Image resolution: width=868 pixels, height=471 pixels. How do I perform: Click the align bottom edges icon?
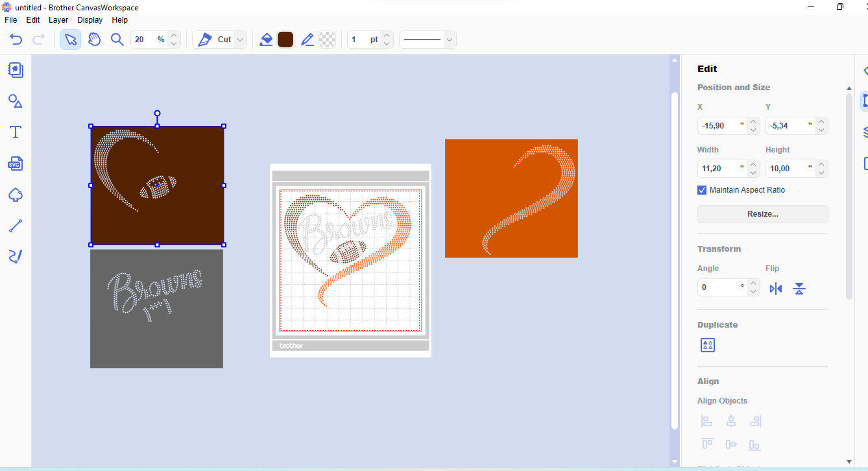point(754,444)
